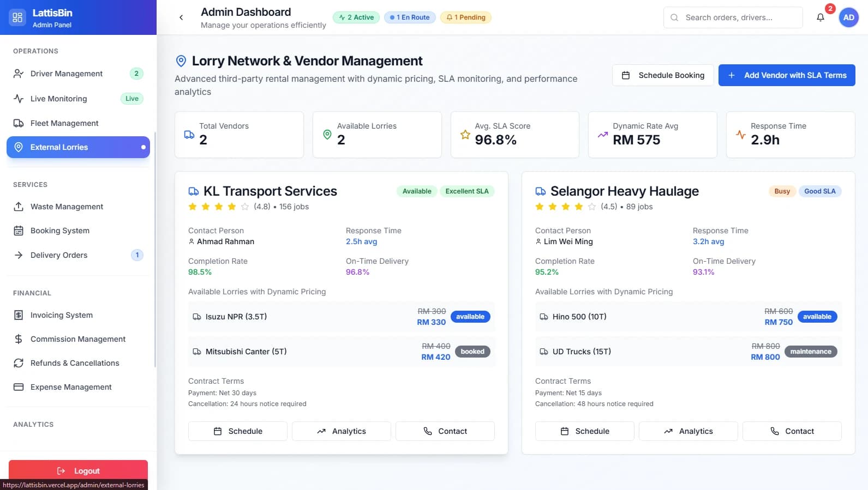Click the LattisBin logo icon
The image size is (868, 490).
tap(17, 17)
